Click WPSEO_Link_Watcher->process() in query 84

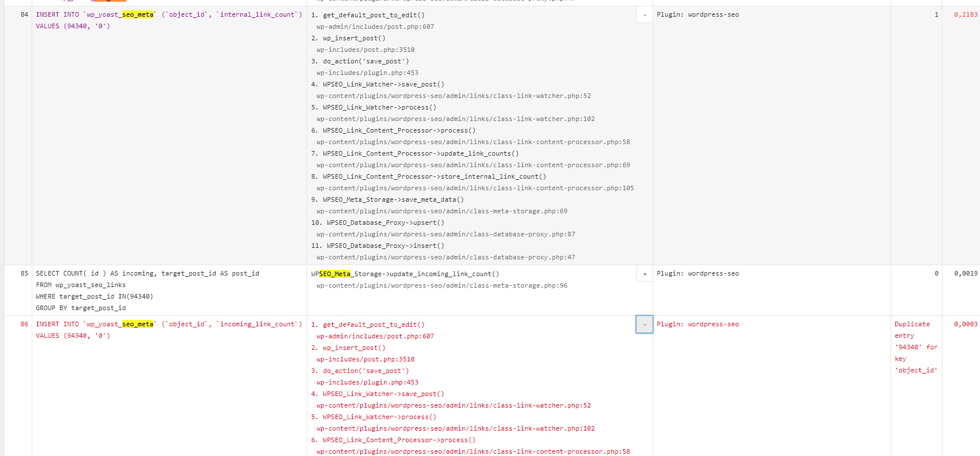pos(379,108)
